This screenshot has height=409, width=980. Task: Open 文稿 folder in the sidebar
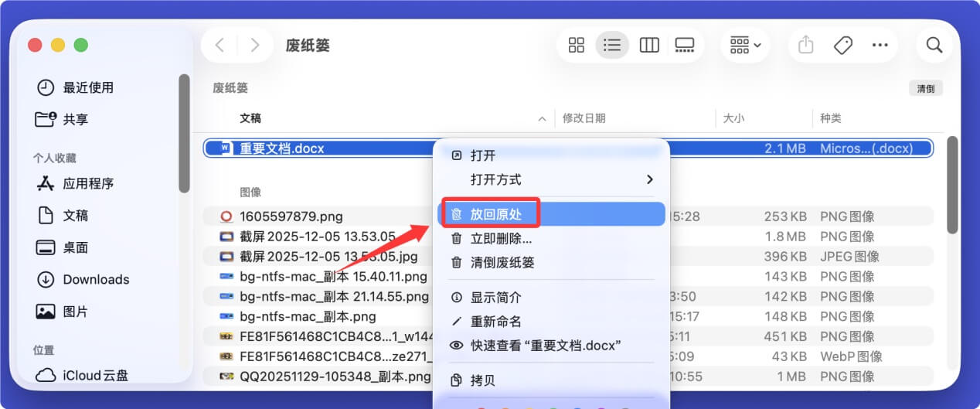coord(76,215)
